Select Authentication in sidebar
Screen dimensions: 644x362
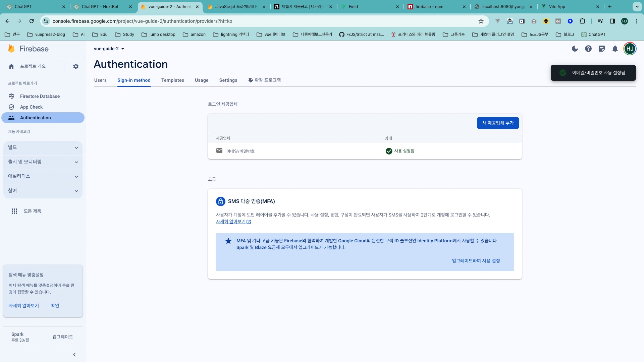coord(43,118)
